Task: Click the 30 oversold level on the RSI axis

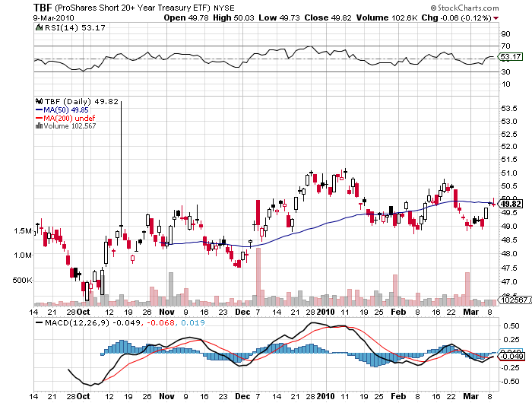Action: coord(505,71)
